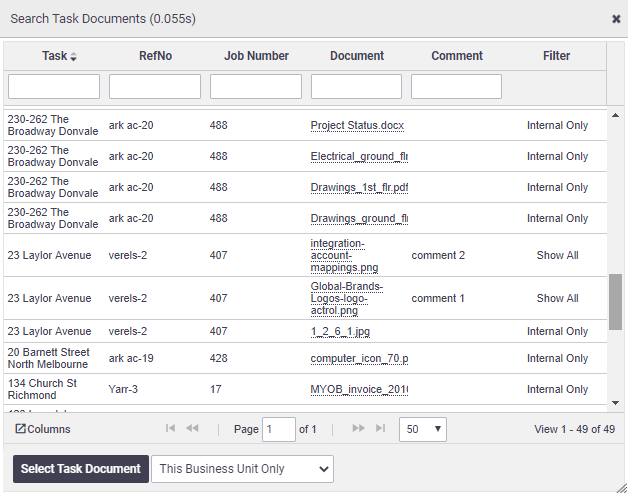The height and width of the screenshot is (496, 628).
Task: Click the Document column header
Action: point(357,56)
